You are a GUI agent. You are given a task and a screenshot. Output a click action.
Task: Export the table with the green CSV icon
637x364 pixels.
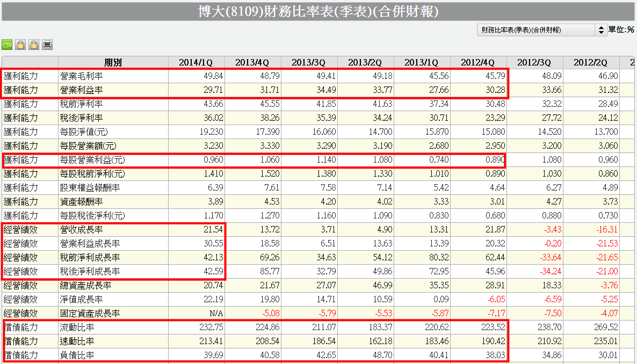(7, 45)
